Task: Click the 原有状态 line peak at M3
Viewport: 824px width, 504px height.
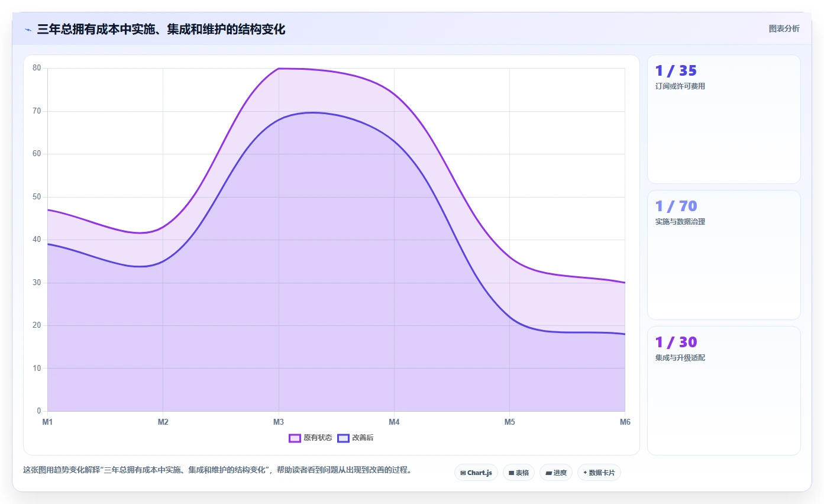Action: 279,69
